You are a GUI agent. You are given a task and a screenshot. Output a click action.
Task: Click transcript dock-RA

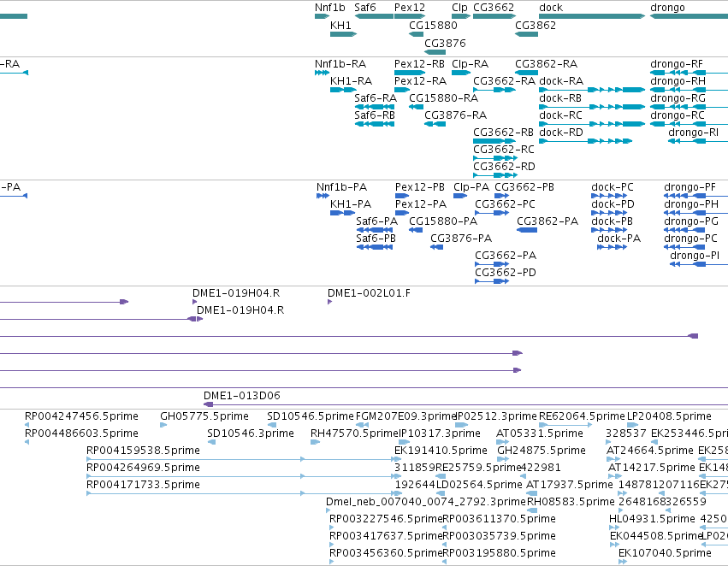tap(561, 81)
